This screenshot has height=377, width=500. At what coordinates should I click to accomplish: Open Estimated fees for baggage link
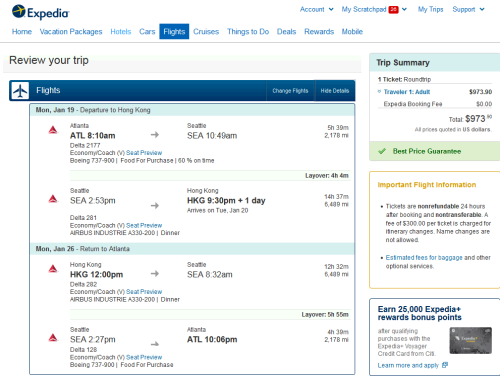424,258
